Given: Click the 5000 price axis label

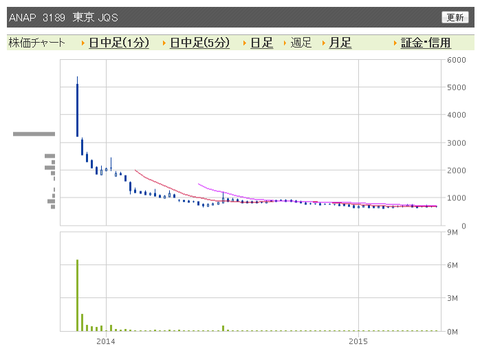Looking at the screenshot, I should pos(456,88).
